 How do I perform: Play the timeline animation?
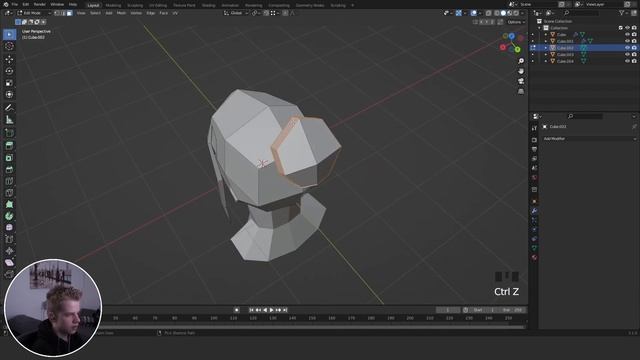coord(271,310)
